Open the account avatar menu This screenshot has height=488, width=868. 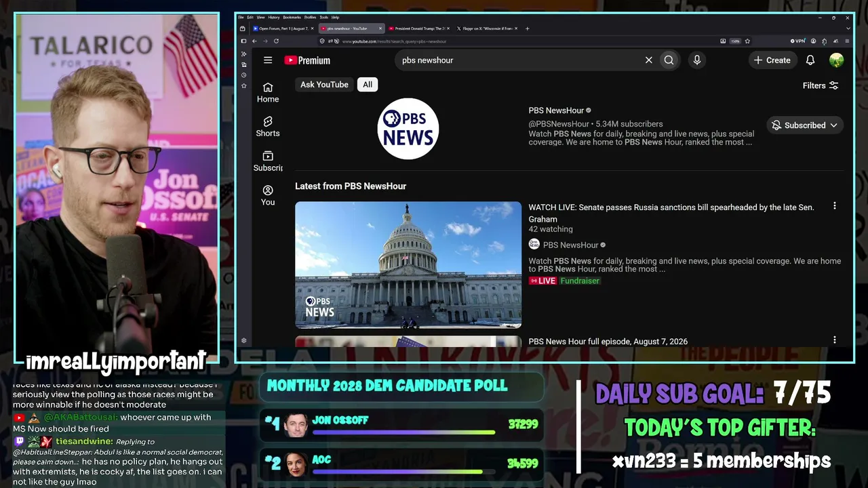(836, 60)
